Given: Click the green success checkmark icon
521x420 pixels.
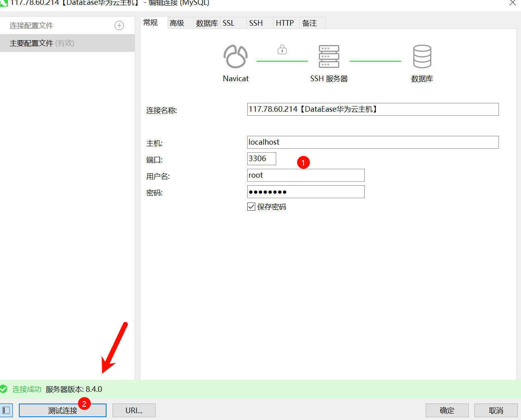Looking at the screenshot, I should coord(4,389).
